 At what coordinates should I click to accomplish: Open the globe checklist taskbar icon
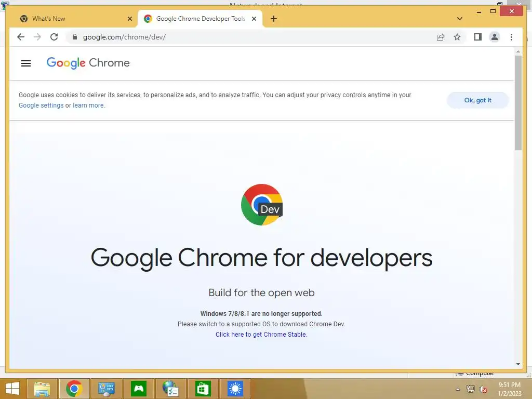click(x=170, y=389)
